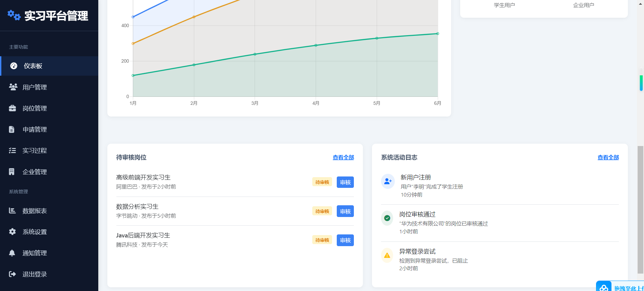Image resolution: width=644 pixels, height=291 pixels.
Task: Click 审核 button for 数据分析实习生
Action: pos(345,211)
